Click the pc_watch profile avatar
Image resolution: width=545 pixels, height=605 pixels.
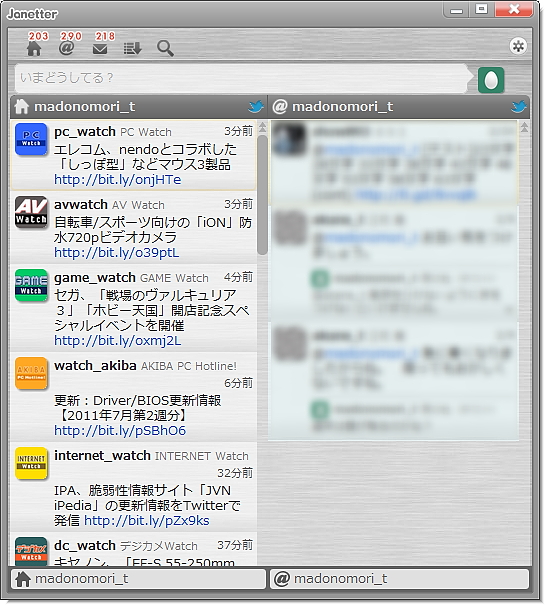31,139
